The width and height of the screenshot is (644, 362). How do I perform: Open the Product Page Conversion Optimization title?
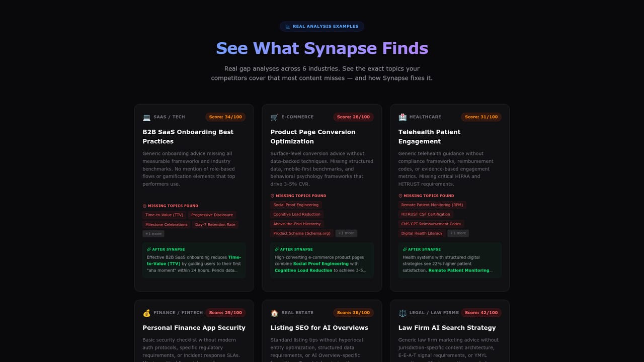coord(313,137)
